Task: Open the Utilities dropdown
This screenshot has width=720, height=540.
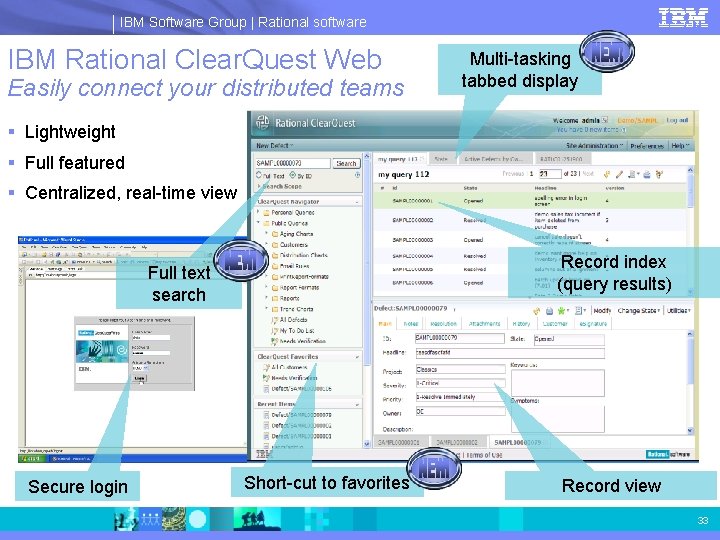Action: point(679,311)
